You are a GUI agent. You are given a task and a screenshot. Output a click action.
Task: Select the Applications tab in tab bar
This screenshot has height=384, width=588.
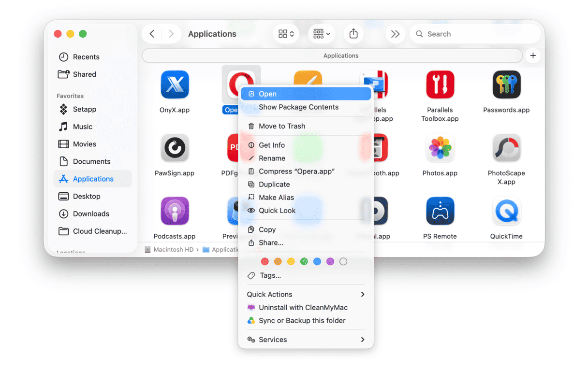[x=332, y=56]
